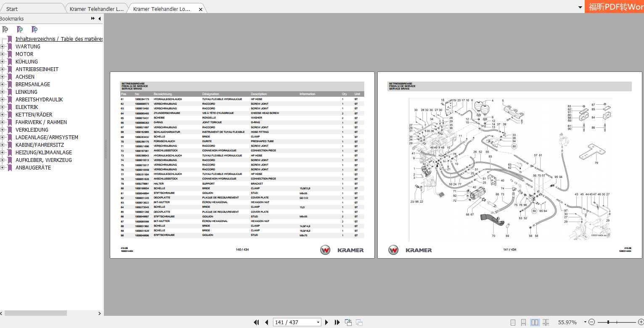This screenshot has height=328, width=644.
Task: Click the BREMSANLAGE bookmark label
Action: [x=33, y=85]
